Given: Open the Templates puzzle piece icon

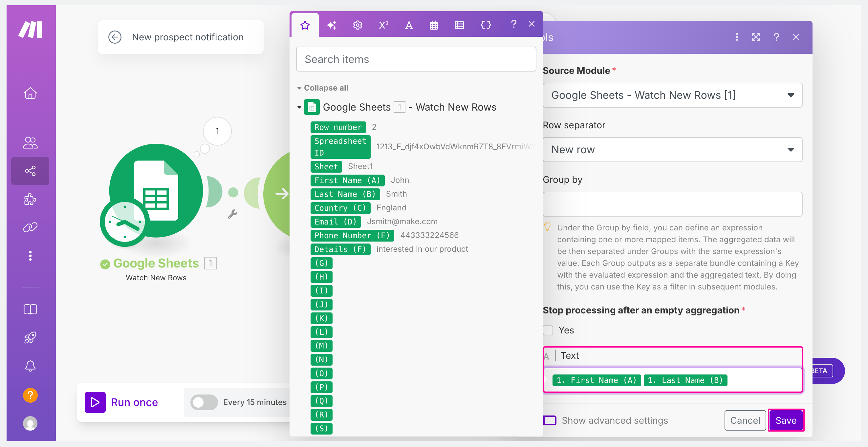Looking at the screenshot, I should pyautogui.click(x=30, y=200).
